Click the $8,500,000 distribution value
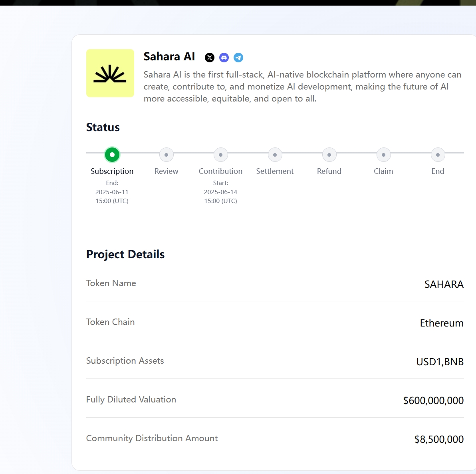The image size is (476, 474). (439, 439)
